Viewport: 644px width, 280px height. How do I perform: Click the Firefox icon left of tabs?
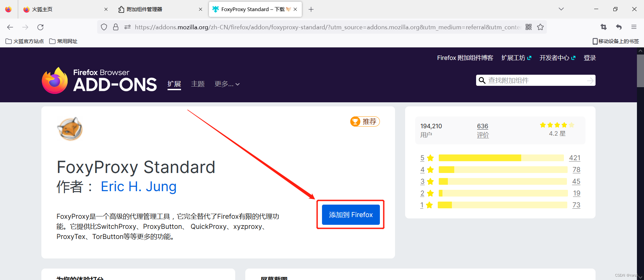coord(8,9)
